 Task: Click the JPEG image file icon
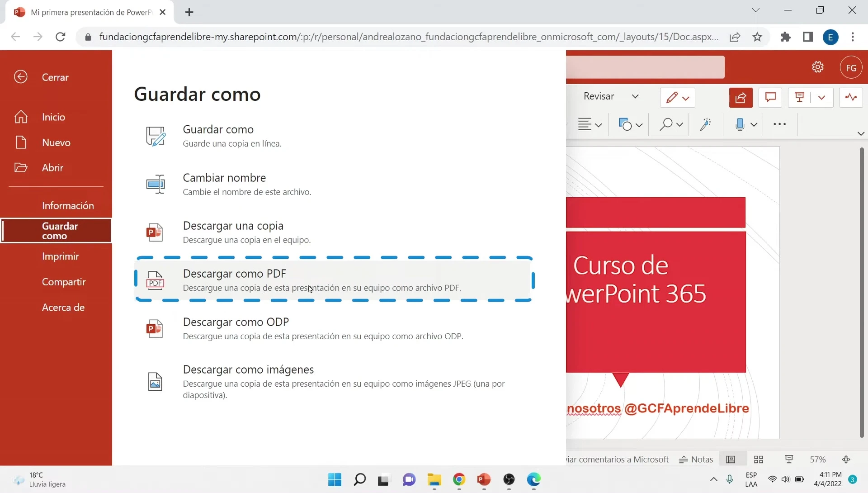pos(155,382)
